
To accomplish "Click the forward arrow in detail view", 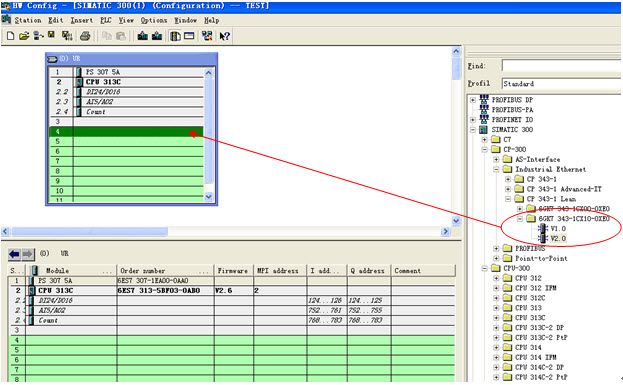I will [x=27, y=254].
